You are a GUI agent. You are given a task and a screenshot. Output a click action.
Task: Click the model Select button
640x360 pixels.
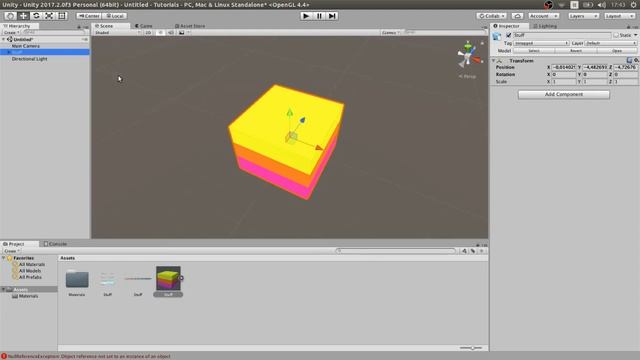(x=534, y=51)
